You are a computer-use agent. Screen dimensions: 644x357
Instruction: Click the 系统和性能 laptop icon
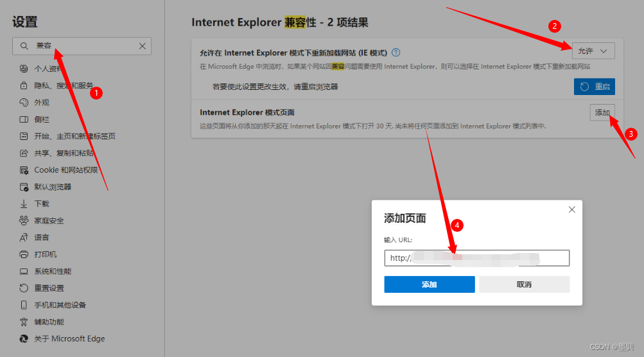click(x=24, y=271)
